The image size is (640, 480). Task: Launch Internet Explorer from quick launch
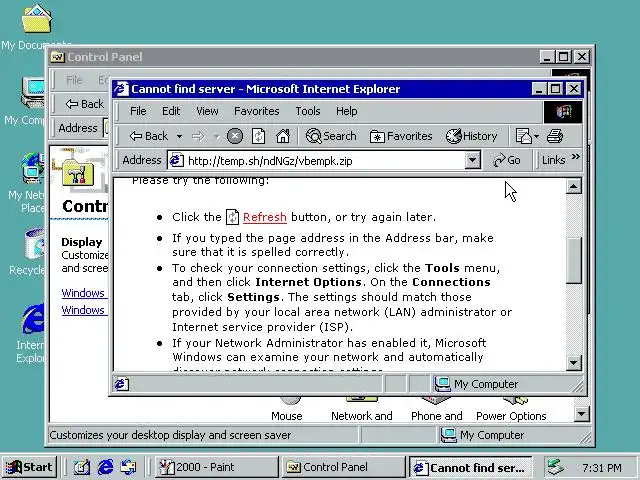pos(105,467)
